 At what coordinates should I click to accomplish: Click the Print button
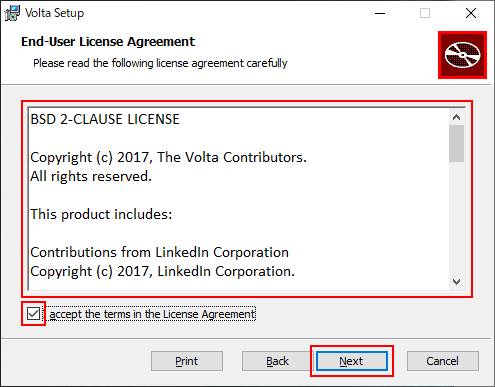coord(187,361)
